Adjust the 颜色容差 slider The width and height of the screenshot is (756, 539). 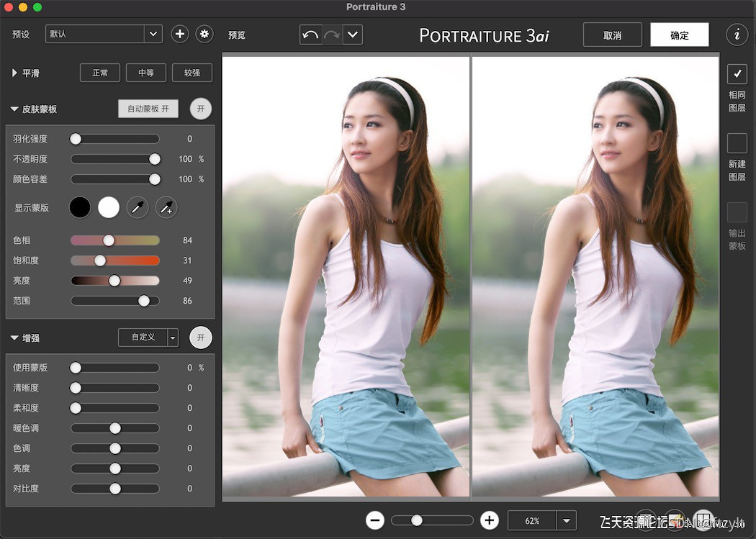[114, 179]
